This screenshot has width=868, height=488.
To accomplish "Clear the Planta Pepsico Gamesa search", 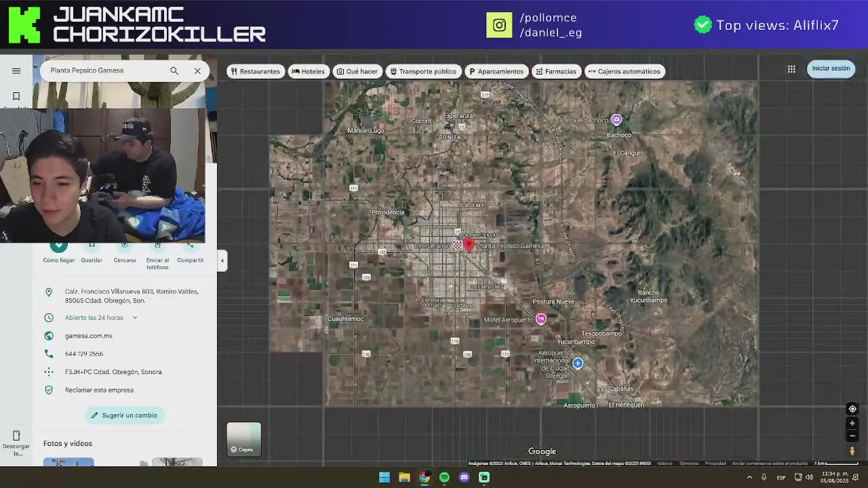I will tap(197, 70).
